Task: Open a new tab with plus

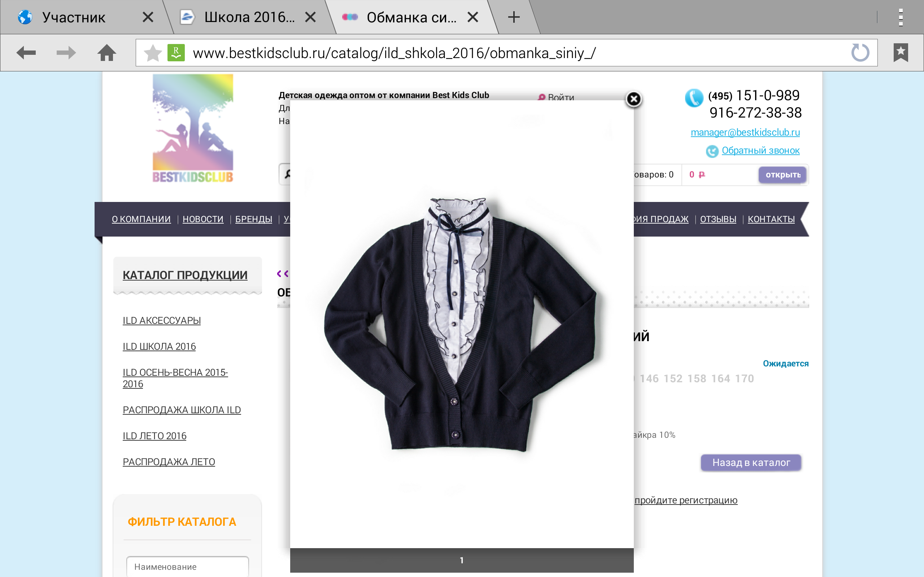Action: (x=514, y=17)
